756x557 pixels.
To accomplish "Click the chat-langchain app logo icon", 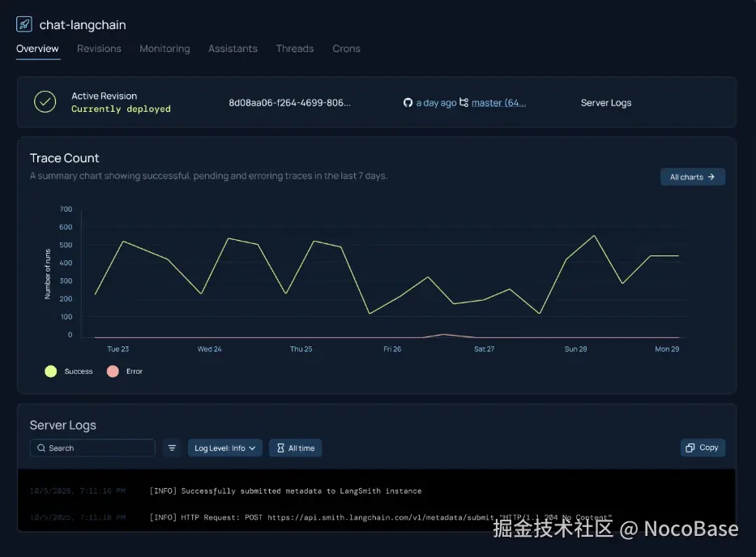I will coord(23,24).
